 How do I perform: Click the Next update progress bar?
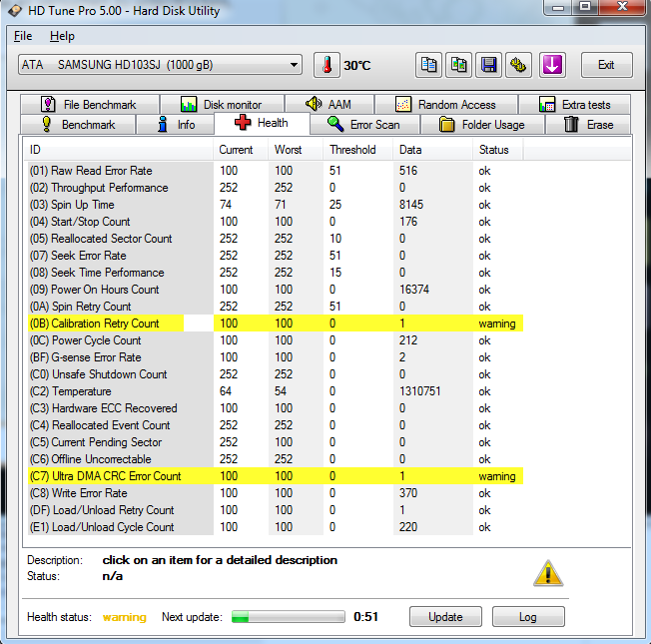pos(289,617)
